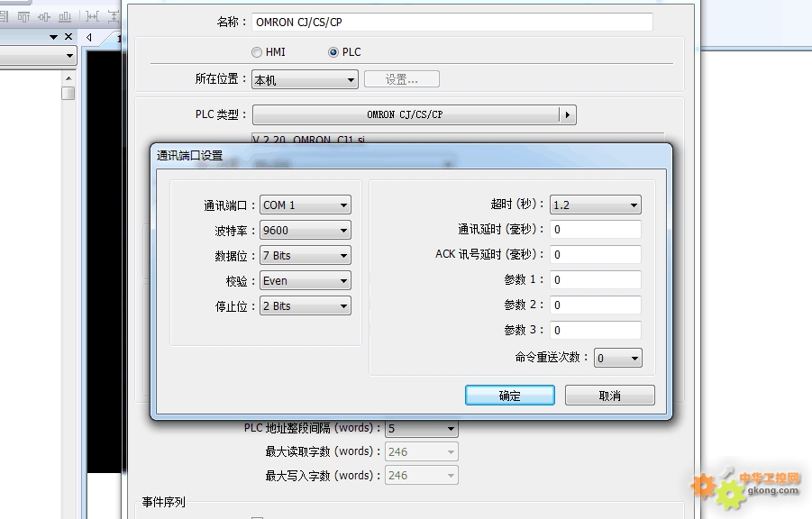Open the 最大读取字数 (words) dropdown
This screenshot has width=812, height=519.
(421, 451)
